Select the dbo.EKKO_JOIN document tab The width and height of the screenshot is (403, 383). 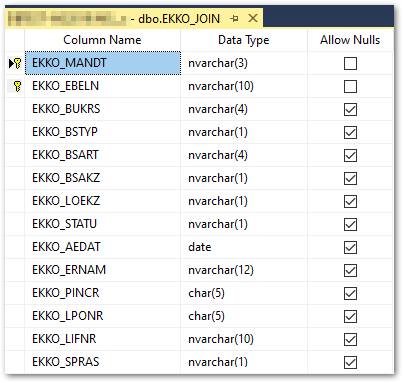[134, 19]
